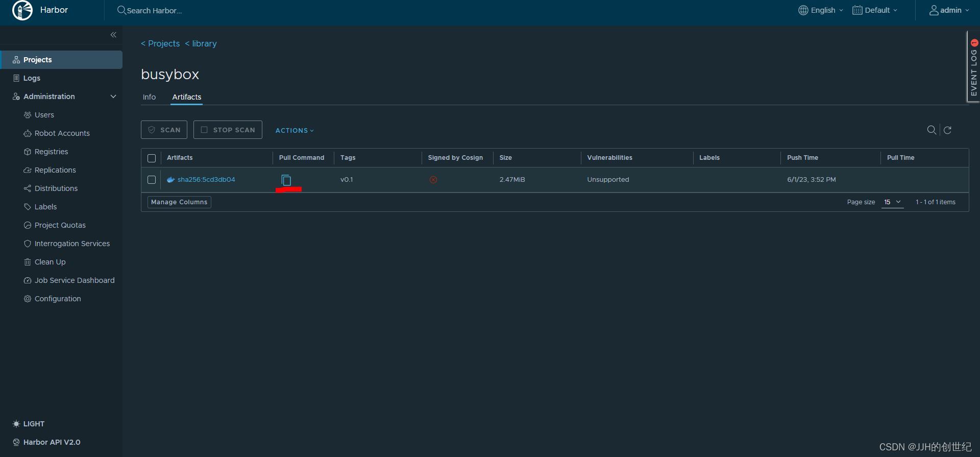
Task: Click the Docker whale icon beside sha256:5cd3db04
Action: click(171, 180)
